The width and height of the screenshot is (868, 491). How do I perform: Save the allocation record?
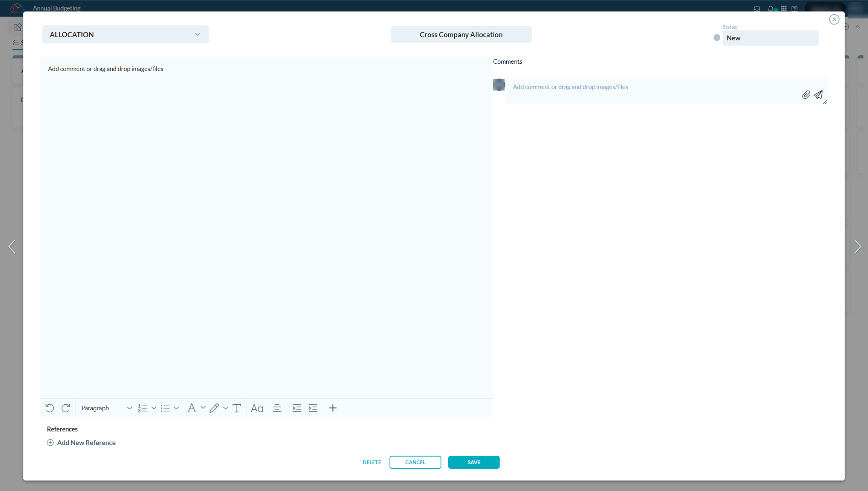[x=474, y=462]
